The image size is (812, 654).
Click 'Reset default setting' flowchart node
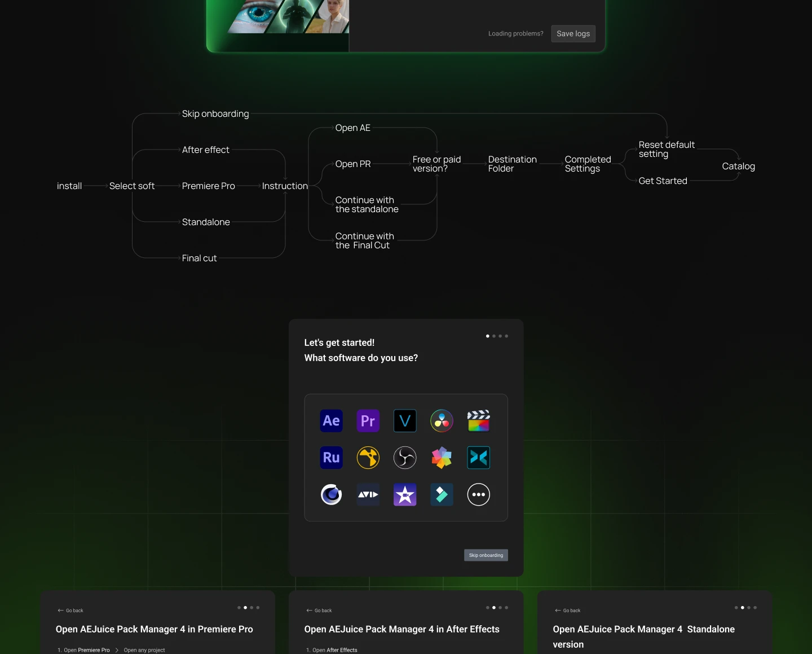point(667,150)
